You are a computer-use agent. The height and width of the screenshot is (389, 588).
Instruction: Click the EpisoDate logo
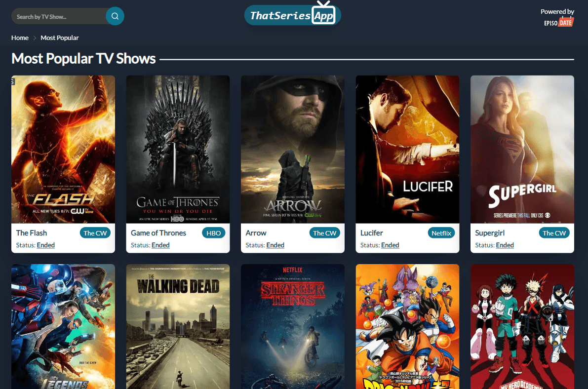click(x=558, y=22)
